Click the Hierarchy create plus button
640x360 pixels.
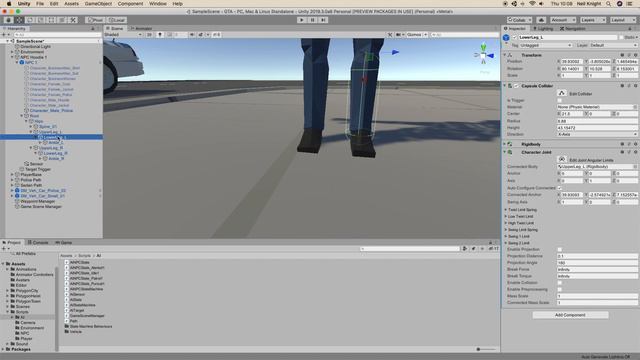pyautogui.click(x=4, y=35)
